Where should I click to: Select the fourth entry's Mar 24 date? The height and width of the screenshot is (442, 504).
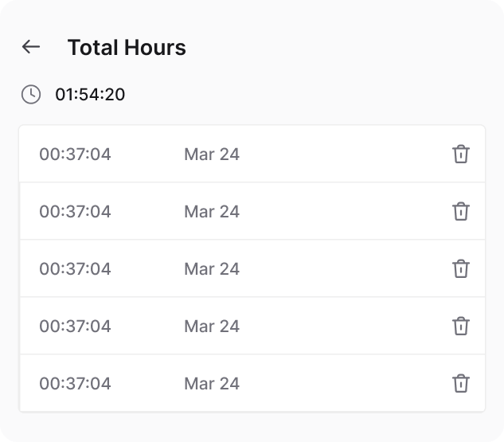coord(211,326)
